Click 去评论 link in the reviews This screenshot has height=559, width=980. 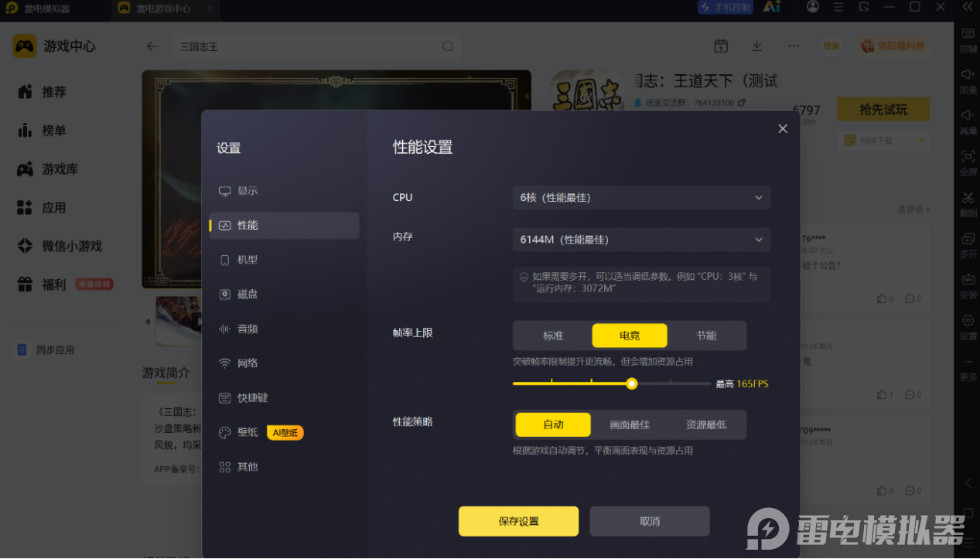point(913,210)
